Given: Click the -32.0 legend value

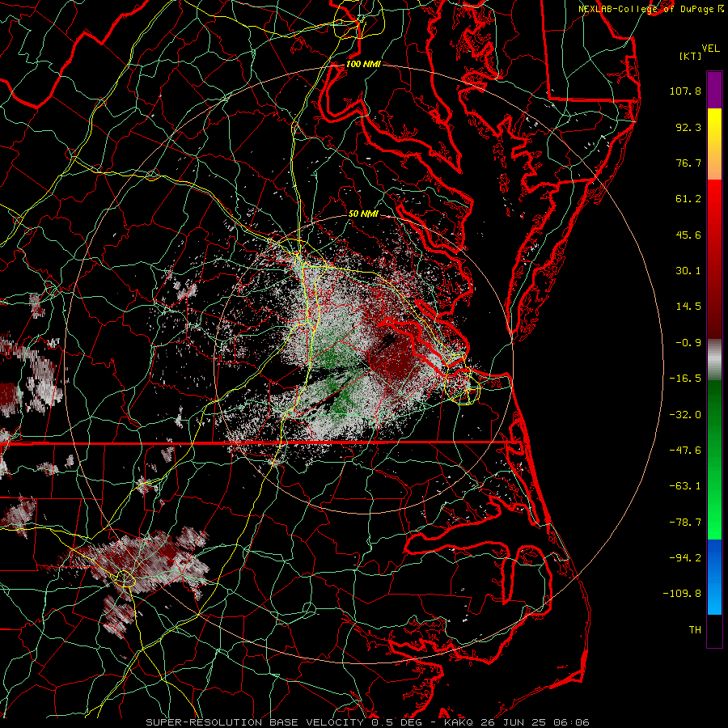Looking at the screenshot, I should 685,415.
